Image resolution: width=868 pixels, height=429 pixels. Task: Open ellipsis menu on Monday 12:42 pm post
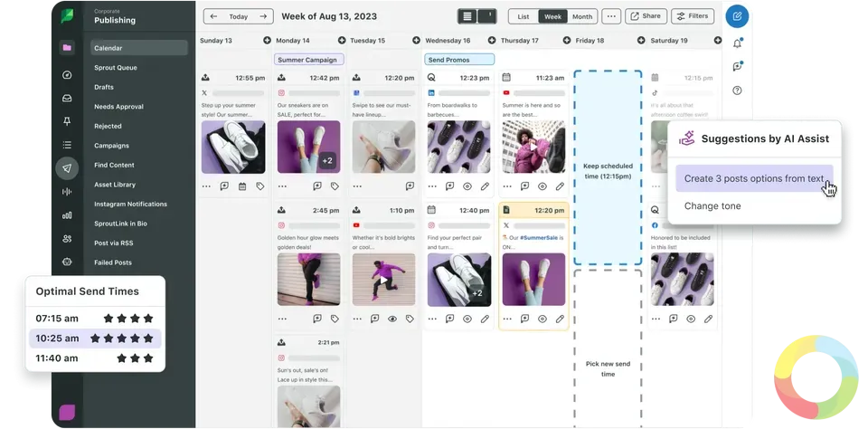coord(282,186)
